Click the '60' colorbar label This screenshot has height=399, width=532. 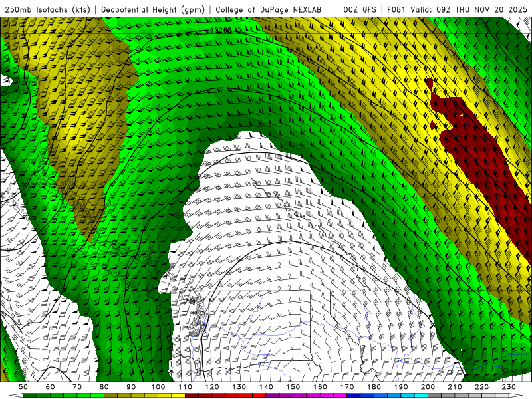point(50,387)
